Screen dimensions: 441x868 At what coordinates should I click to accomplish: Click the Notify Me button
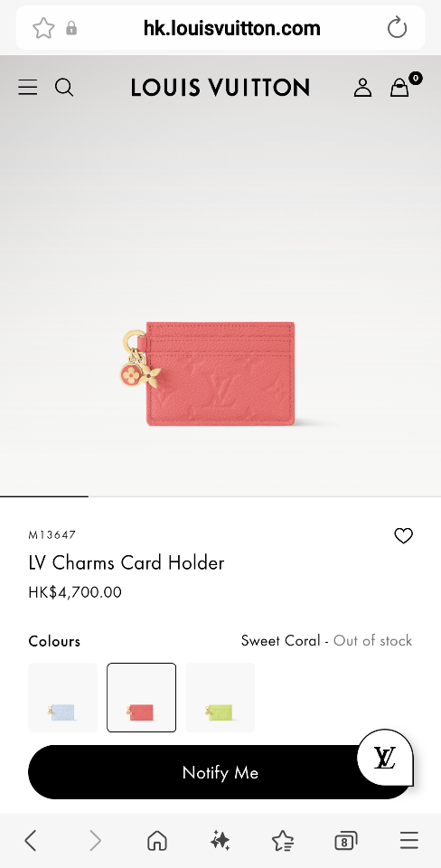220,772
